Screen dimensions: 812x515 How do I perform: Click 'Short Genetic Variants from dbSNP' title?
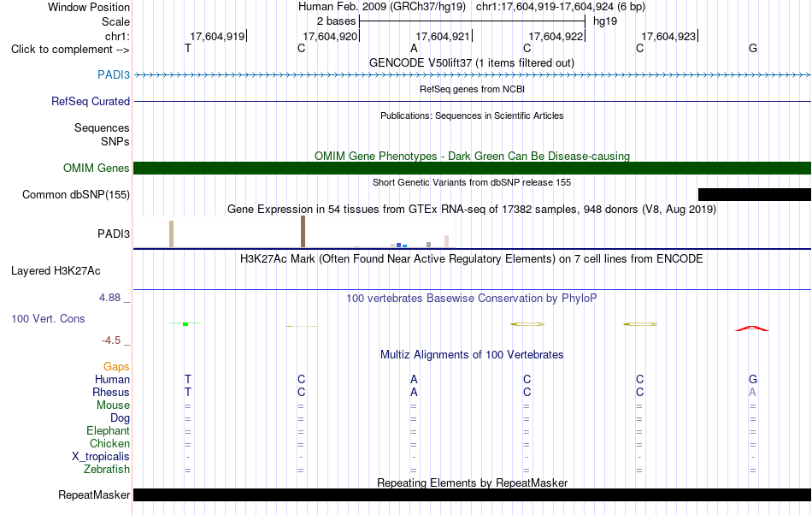(x=472, y=183)
